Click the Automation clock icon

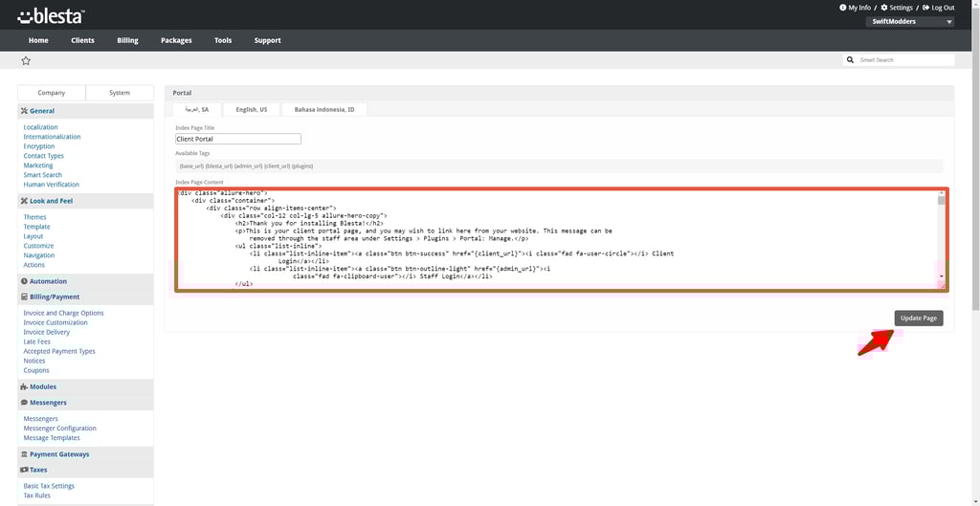[x=24, y=282]
